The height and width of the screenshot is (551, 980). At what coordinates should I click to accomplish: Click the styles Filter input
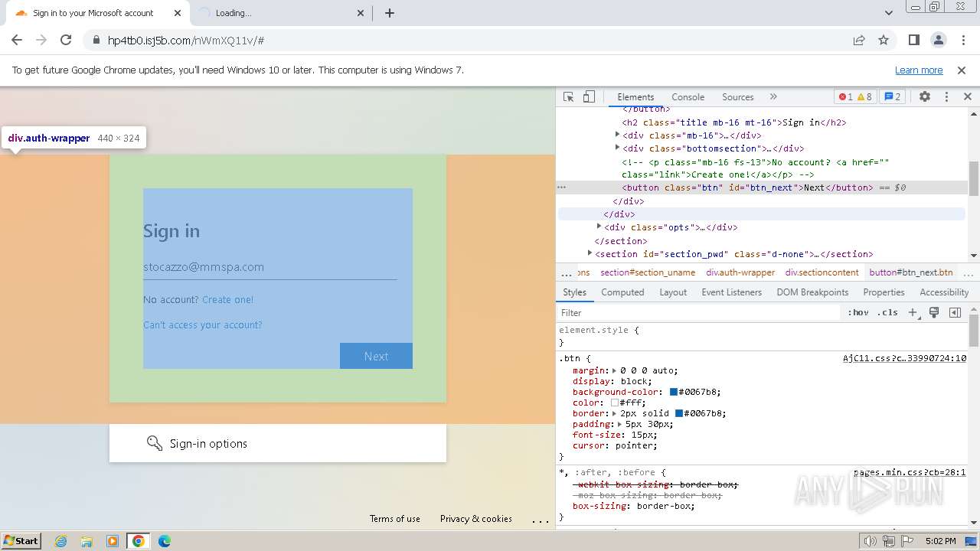(699, 312)
